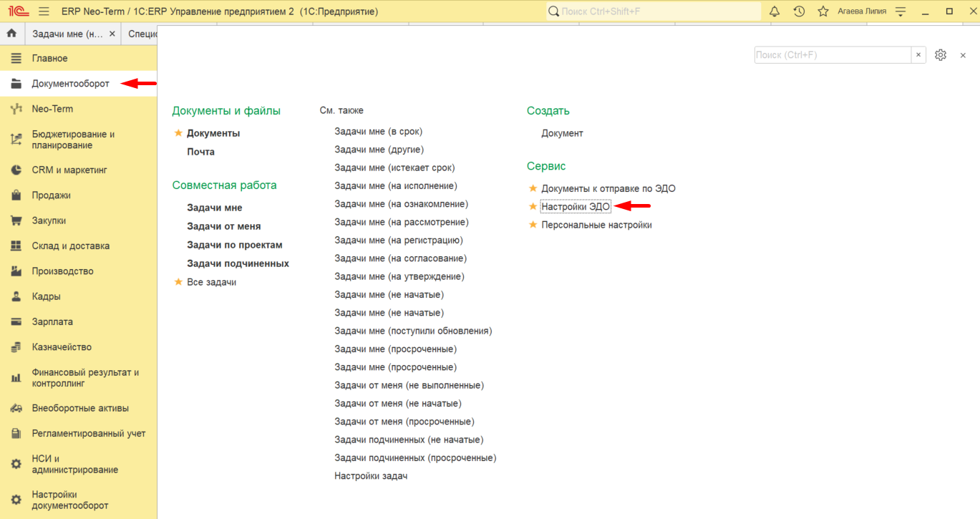Viewport: 980px width, 519px height.
Task: Click the Кадры person icon
Action: coord(16,296)
